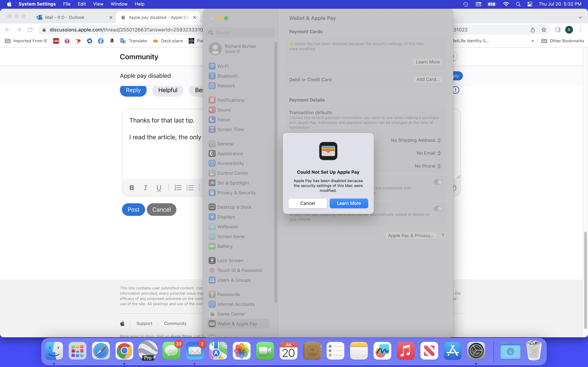This screenshot has width=588, height=367.
Task: Open the No Email dropdown
Action: point(428,153)
